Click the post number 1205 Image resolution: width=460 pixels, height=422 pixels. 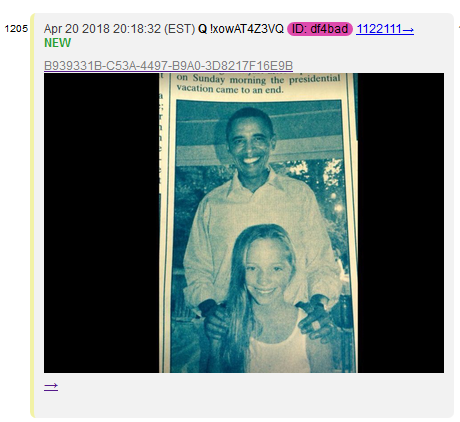(x=16, y=29)
